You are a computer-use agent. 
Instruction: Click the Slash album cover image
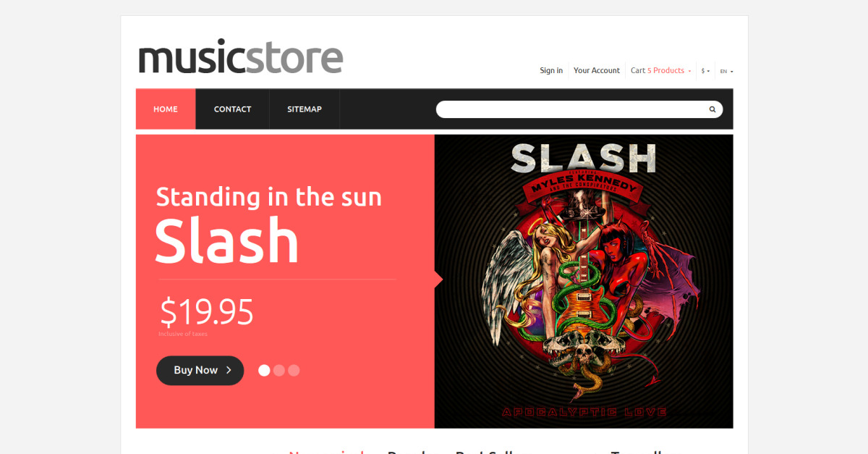584,281
